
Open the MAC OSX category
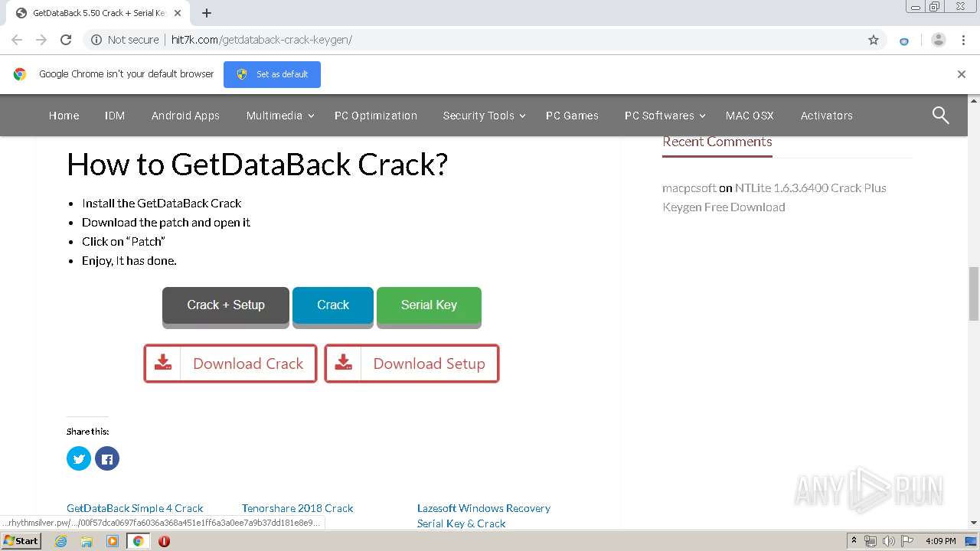tap(750, 116)
